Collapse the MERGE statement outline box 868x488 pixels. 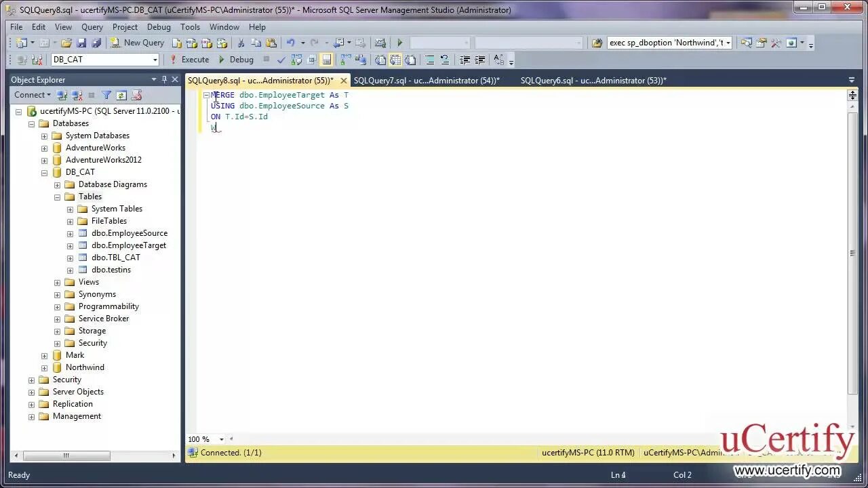coord(206,95)
